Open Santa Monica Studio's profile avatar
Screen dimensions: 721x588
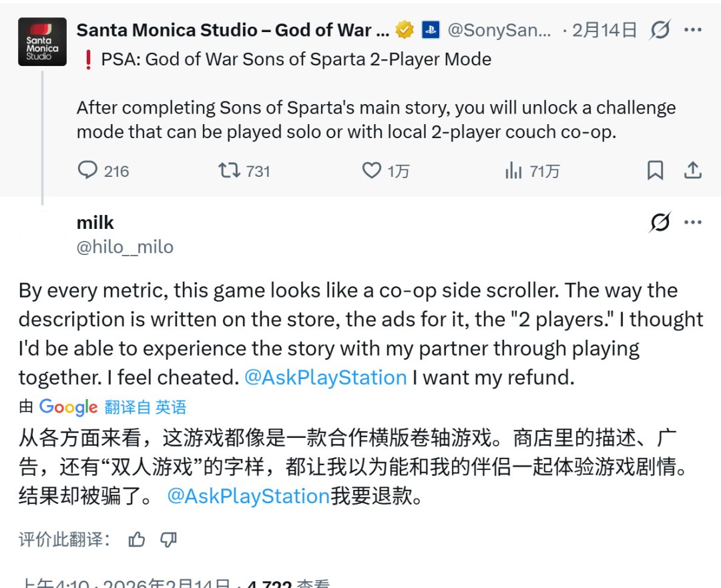[x=42, y=41]
